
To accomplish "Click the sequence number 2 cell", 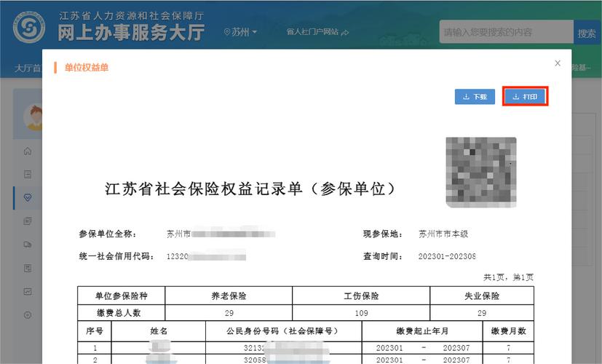I will (x=95, y=360).
